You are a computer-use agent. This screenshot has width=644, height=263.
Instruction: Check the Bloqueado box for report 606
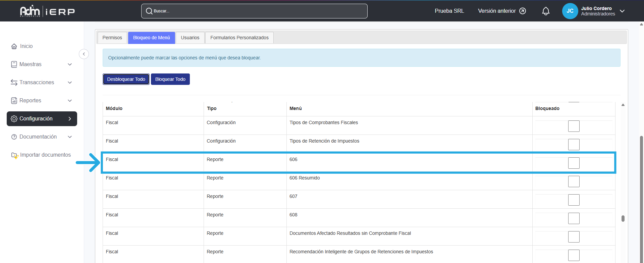574,163
